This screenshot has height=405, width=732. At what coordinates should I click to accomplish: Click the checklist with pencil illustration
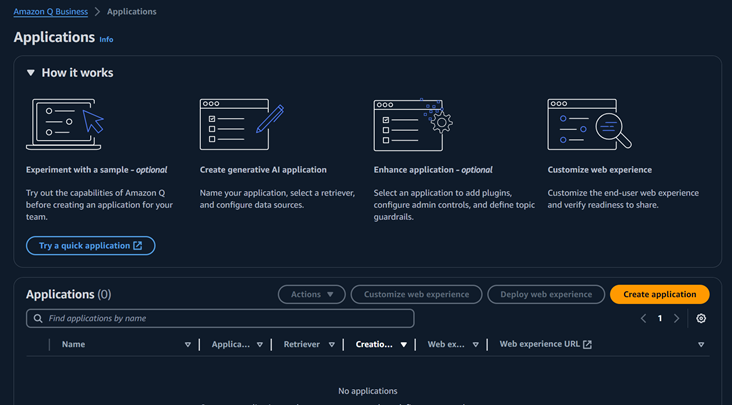241,124
